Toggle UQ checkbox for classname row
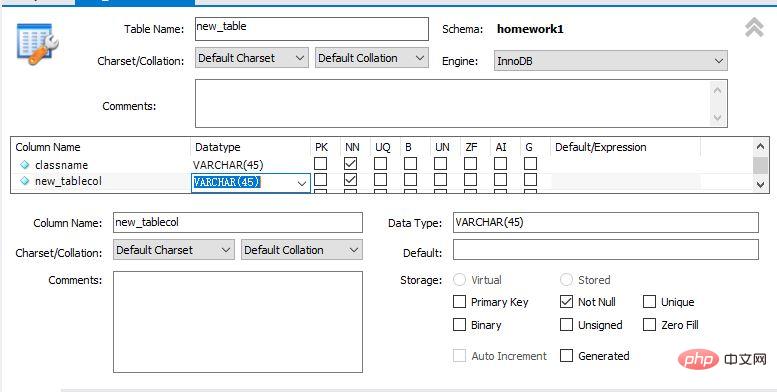 [x=381, y=163]
